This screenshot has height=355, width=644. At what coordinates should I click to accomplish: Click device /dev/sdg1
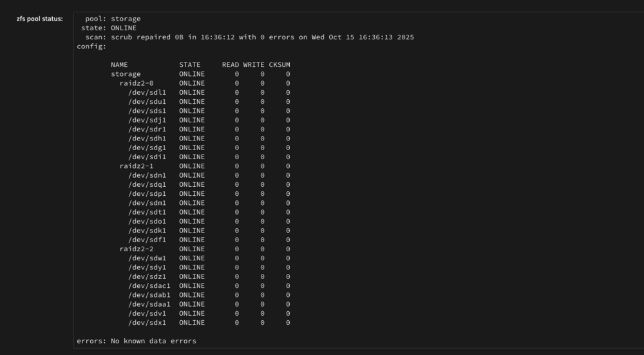point(147,148)
